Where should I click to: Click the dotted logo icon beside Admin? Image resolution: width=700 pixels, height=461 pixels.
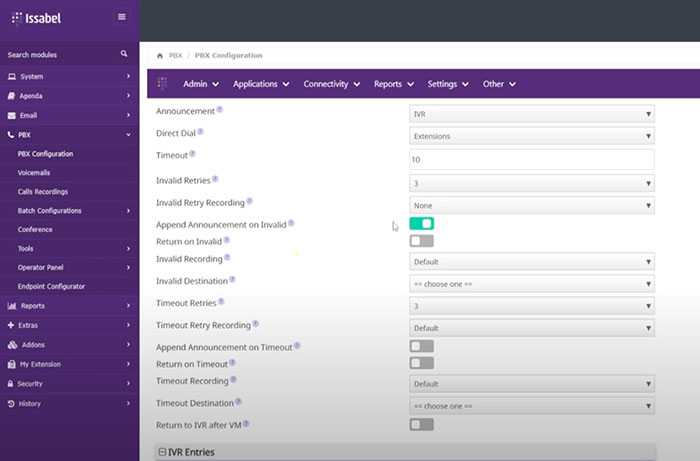point(162,83)
